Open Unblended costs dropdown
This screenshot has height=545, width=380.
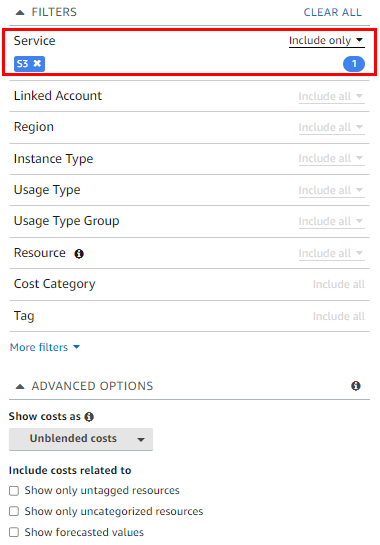click(81, 439)
